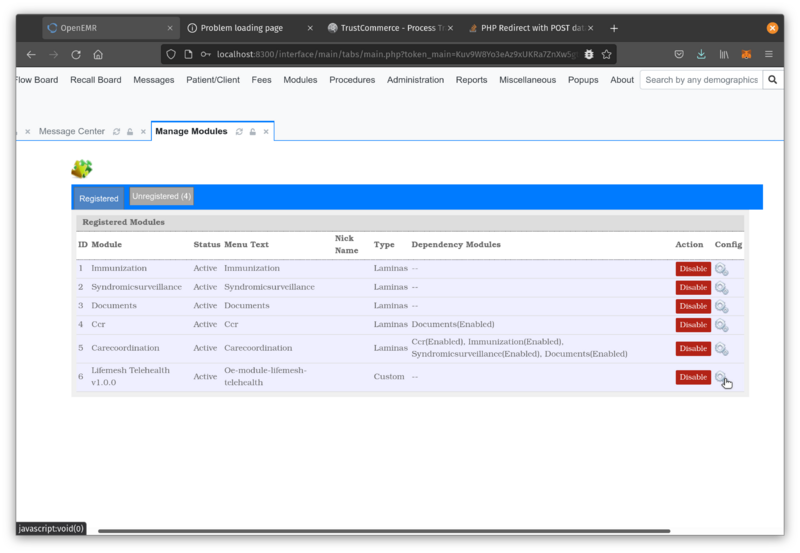Disable the Lifemesh Telehealth module
800x553 pixels.
click(x=692, y=377)
